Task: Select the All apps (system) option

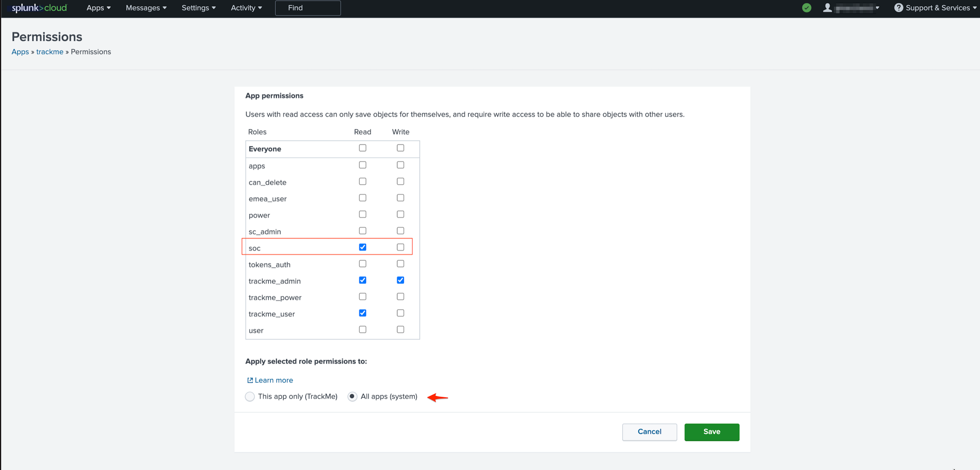Action: click(x=352, y=396)
